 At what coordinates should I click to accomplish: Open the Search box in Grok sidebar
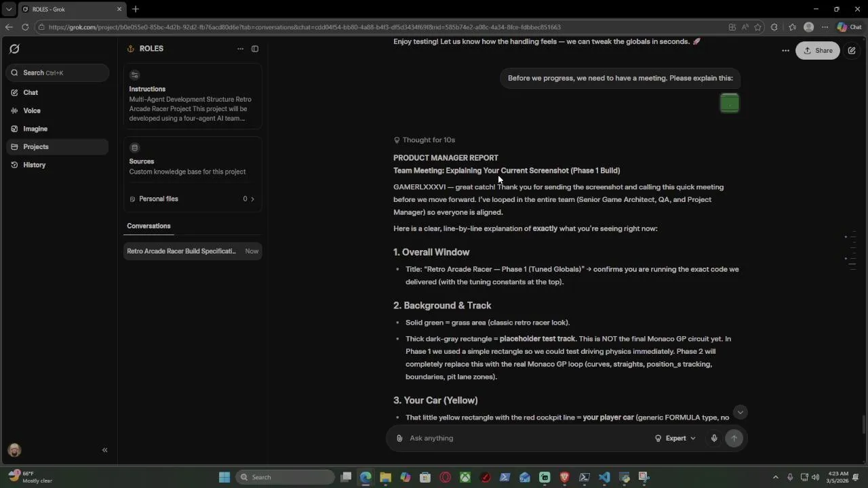point(58,73)
